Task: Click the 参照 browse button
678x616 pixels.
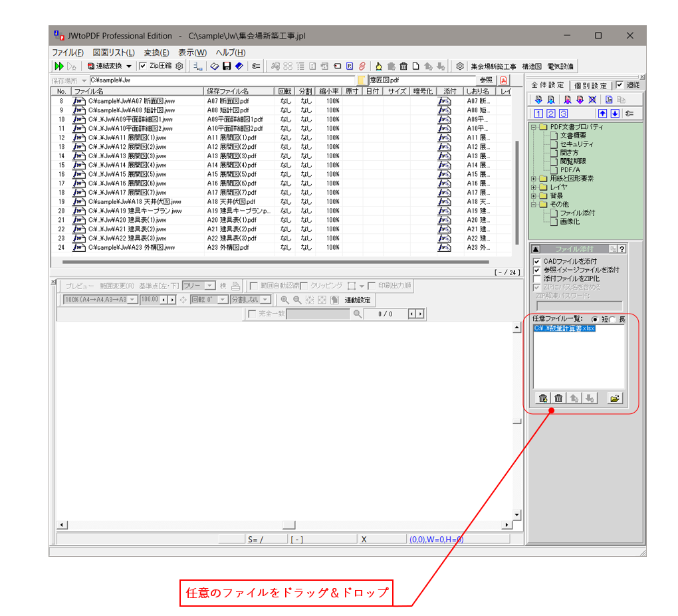Action: click(486, 80)
